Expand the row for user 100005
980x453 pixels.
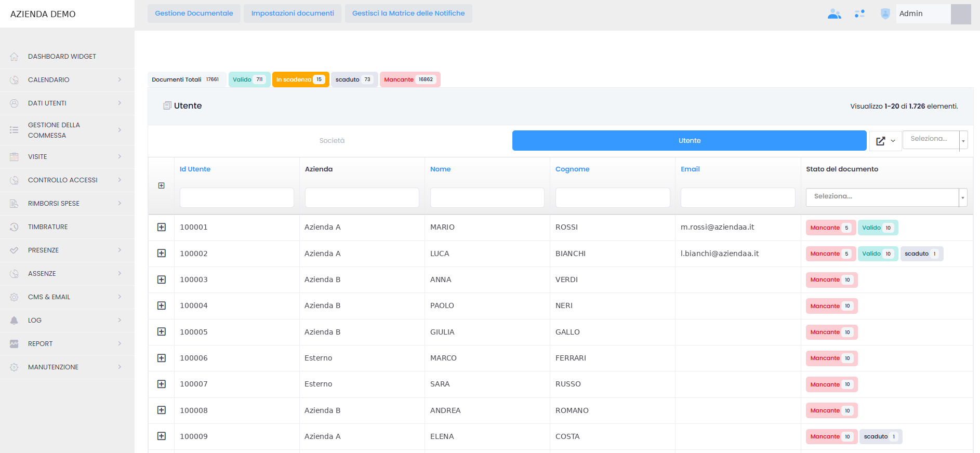[162, 332]
